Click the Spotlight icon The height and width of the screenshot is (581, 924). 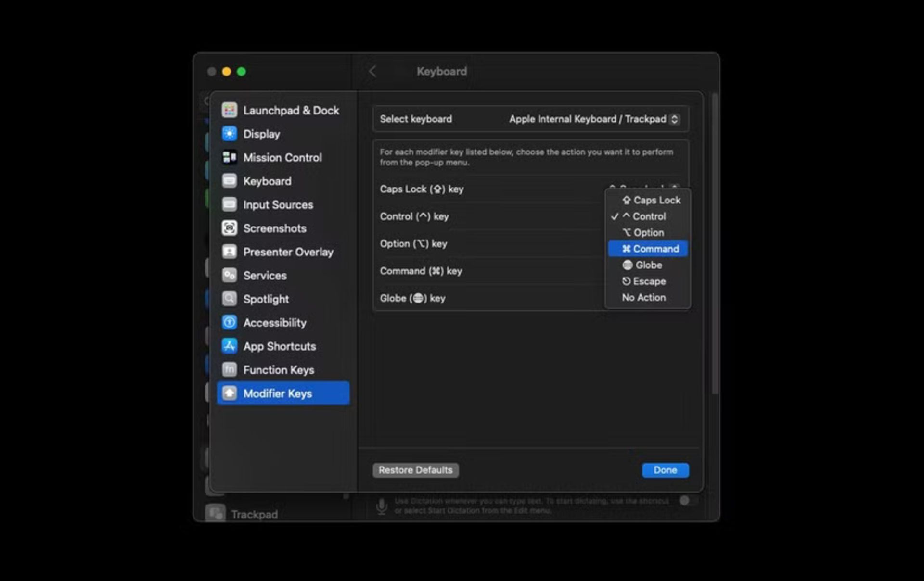[x=230, y=299]
